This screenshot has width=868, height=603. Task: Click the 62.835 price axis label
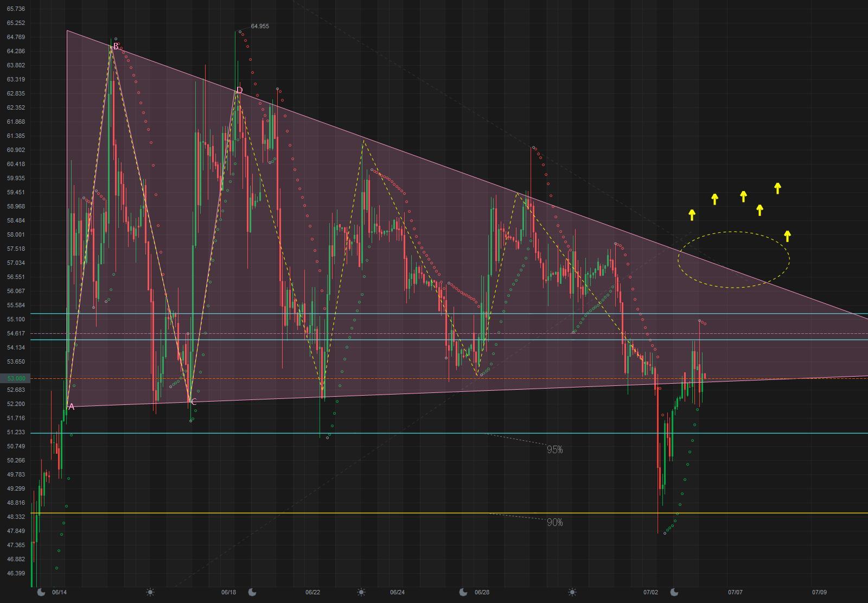(16, 93)
